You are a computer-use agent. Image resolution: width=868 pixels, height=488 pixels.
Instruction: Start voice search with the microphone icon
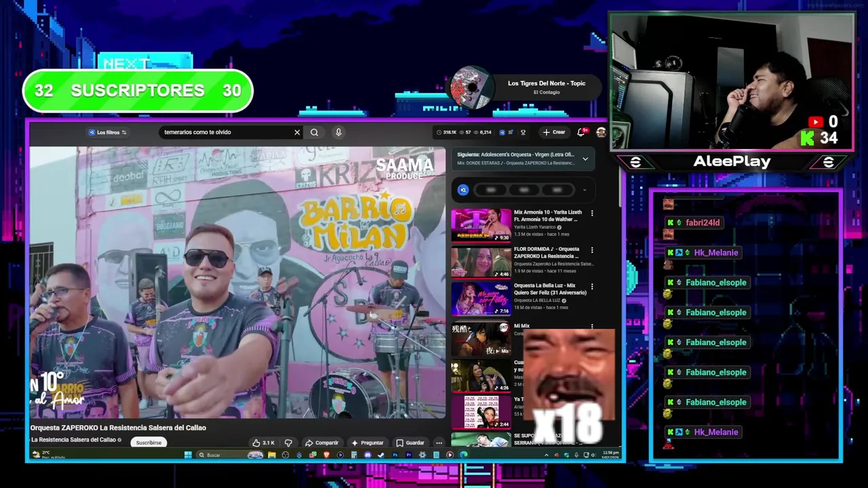click(338, 132)
